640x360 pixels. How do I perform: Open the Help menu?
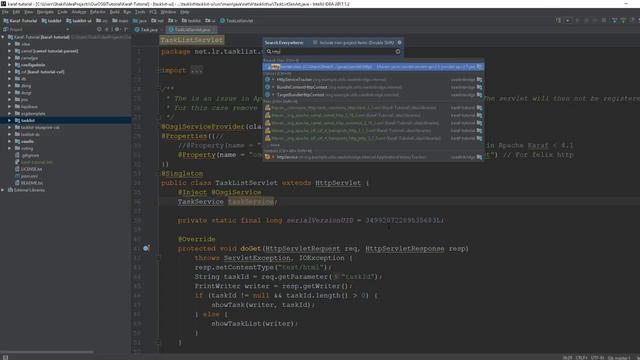tap(184, 12)
